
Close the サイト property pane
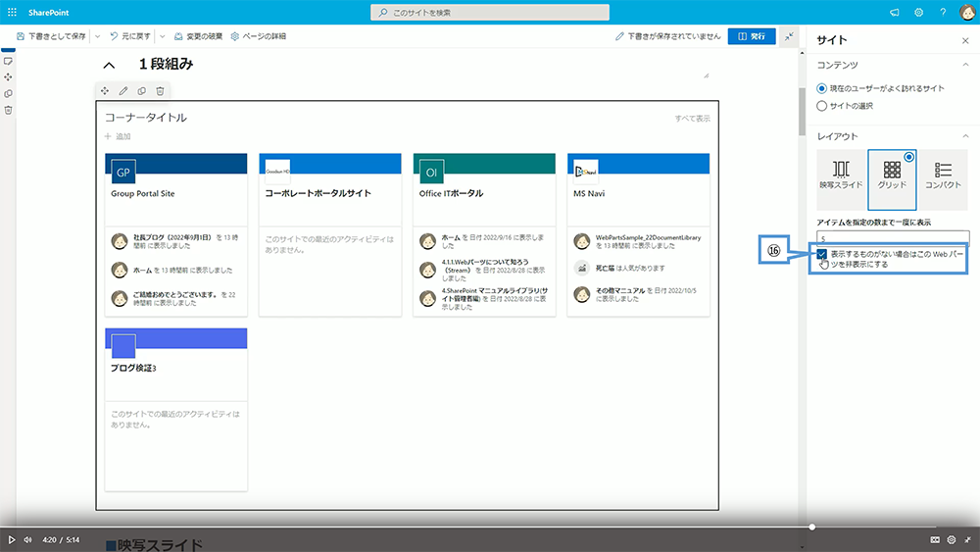coord(965,40)
